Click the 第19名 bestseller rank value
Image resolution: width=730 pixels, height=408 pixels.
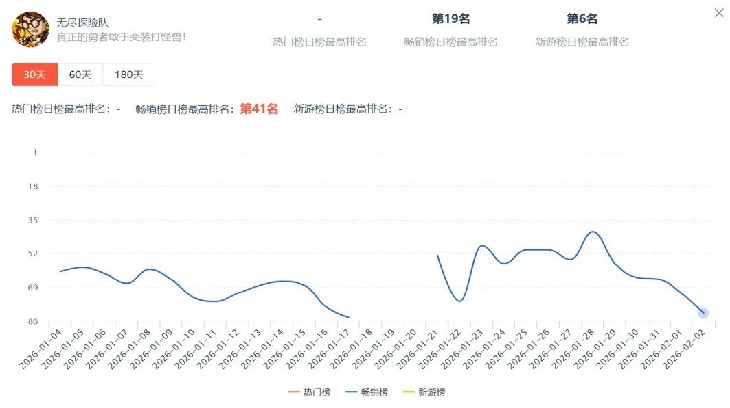[x=450, y=19]
